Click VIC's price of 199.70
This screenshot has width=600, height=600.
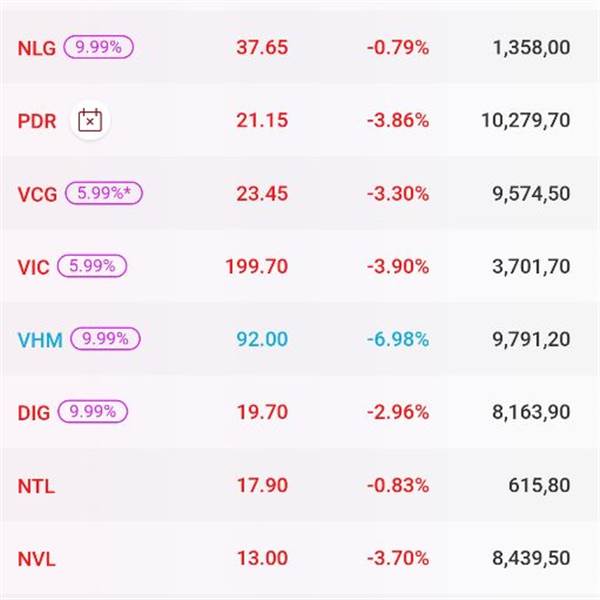pos(257,267)
